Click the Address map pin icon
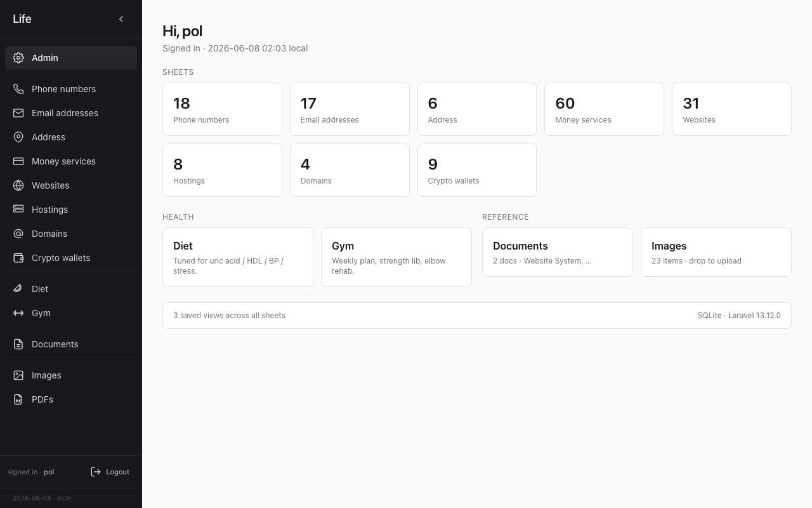 (18, 137)
